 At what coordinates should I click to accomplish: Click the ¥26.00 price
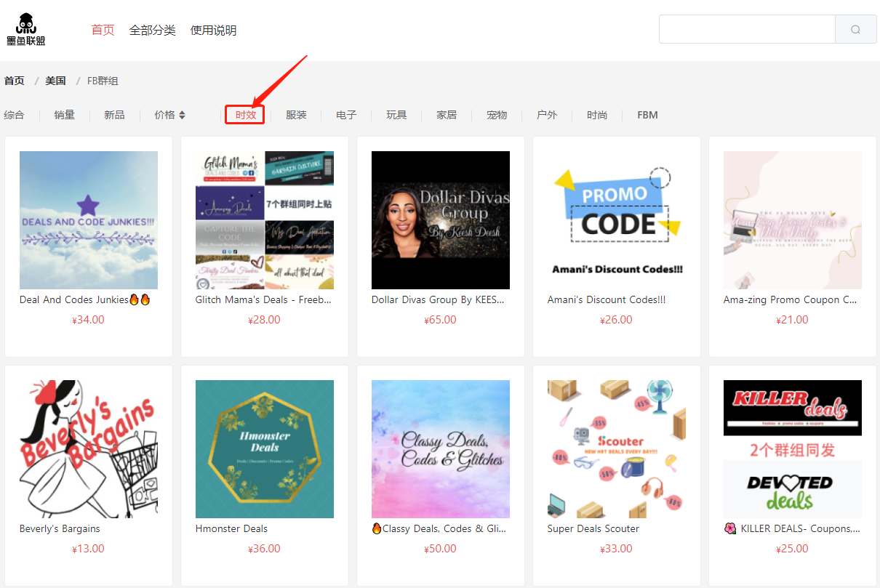tap(617, 320)
